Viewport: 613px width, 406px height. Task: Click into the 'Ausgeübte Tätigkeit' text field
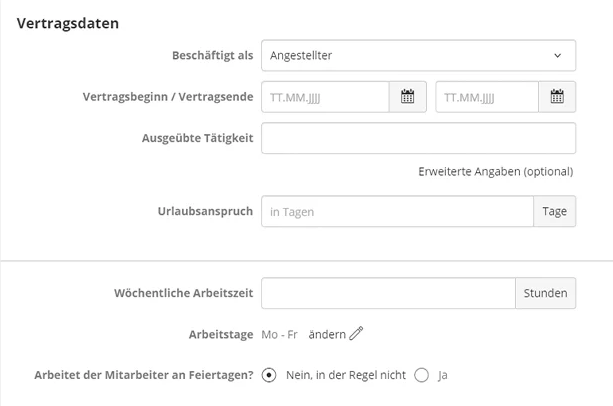[x=418, y=138]
